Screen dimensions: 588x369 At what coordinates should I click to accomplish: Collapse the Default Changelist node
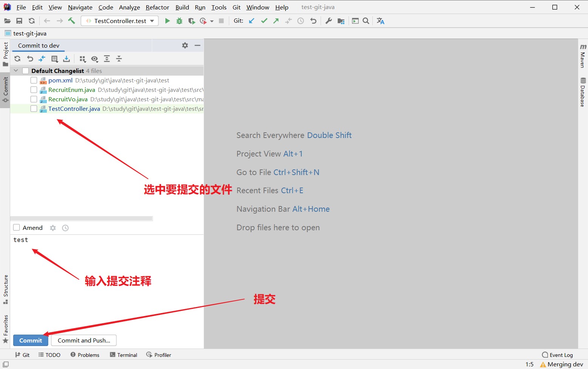coord(16,71)
